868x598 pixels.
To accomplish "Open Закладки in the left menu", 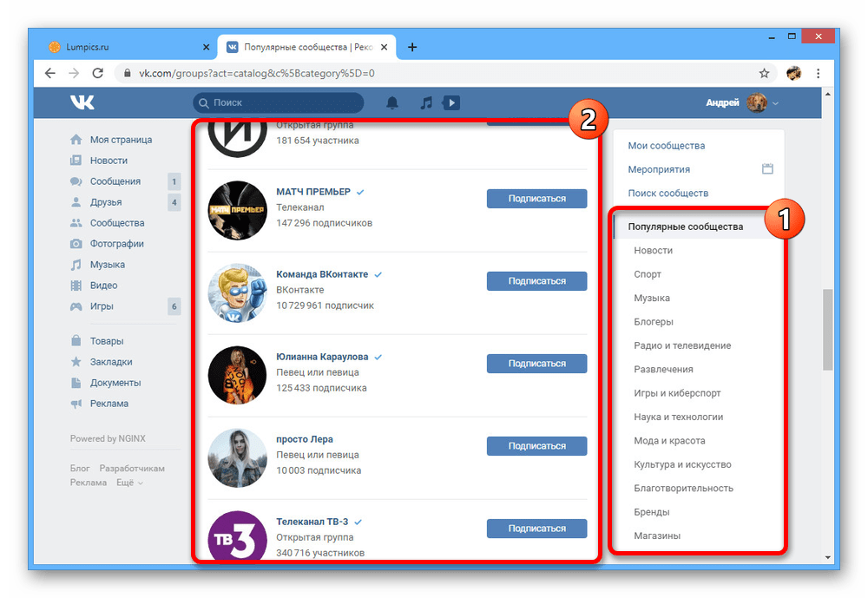I will coord(111,362).
